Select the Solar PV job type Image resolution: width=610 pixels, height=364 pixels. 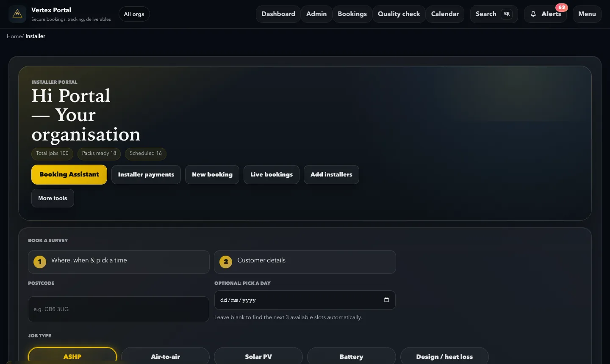point(258,356)
